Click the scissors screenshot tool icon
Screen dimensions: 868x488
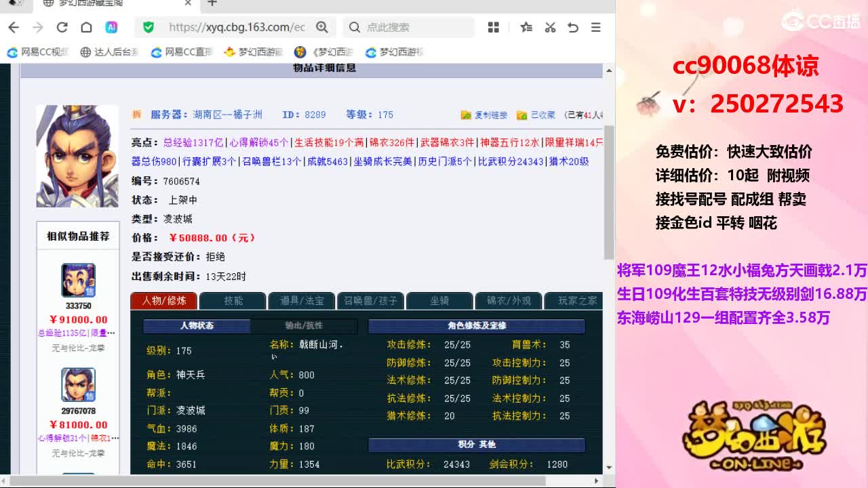tap(550, 27)
